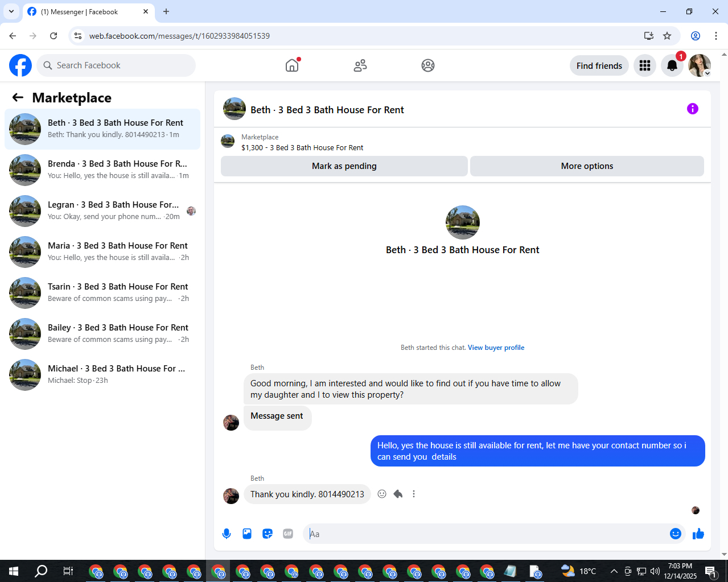The height and width of the screenshot is (582, 728).
Task: Focus the Search Facebook field
Action: point(116,65)
